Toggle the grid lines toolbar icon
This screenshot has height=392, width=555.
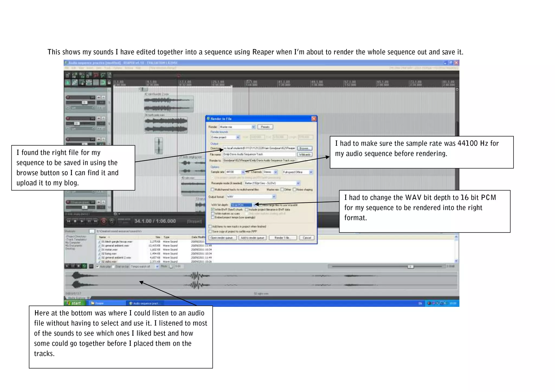(x=96, y=82)
